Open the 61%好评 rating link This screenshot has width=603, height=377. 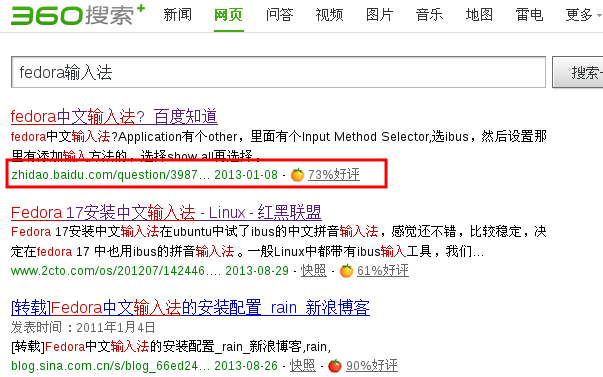[383, 271]
